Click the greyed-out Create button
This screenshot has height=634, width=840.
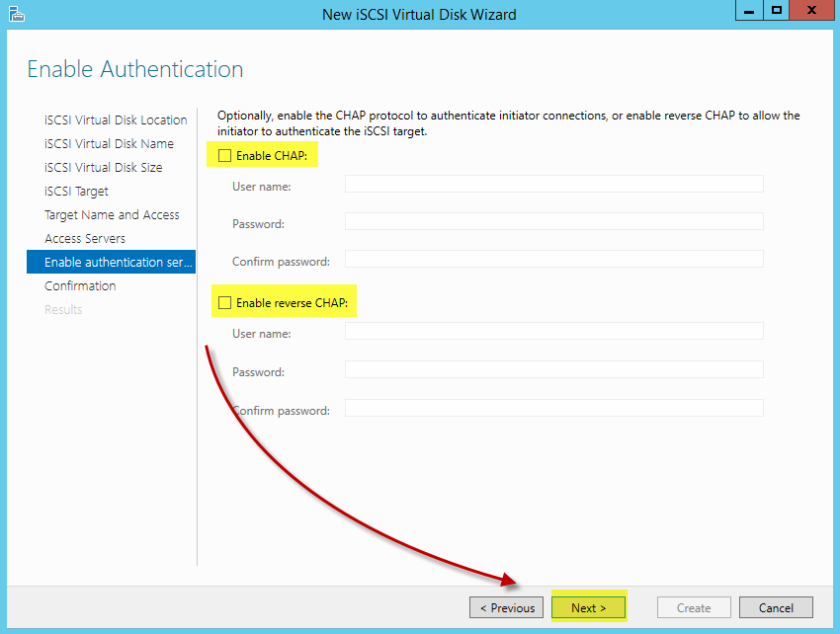click(694, 607)
